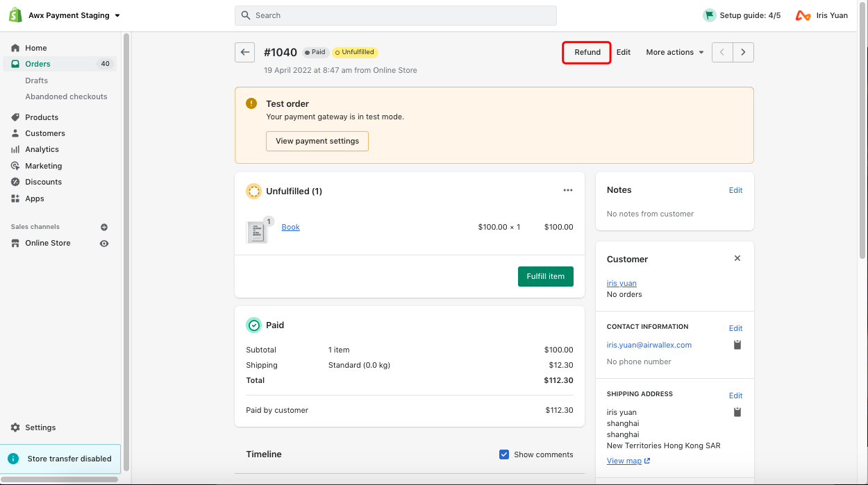Expand the More actions dropdown

click(x=674, y=53)
